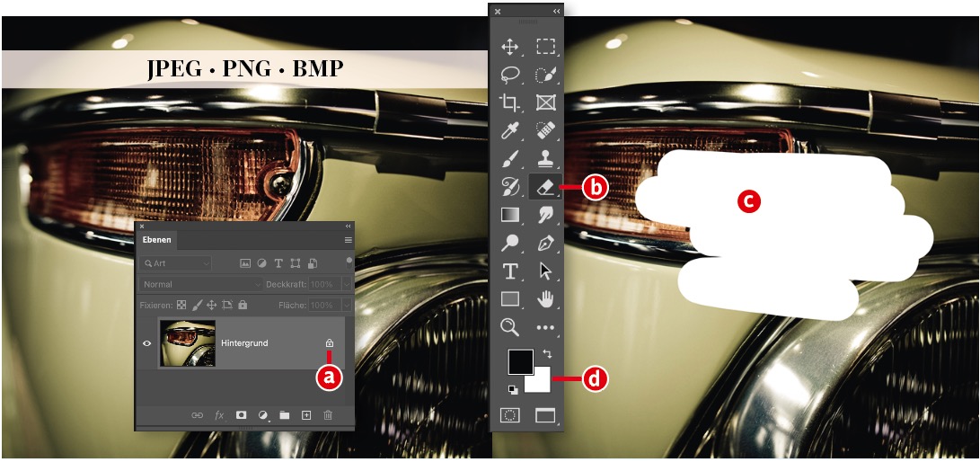Filter layers by smart objects
The width and height of the screenshot is (980, 462).
pyautogui.click(x=313, y=264)
